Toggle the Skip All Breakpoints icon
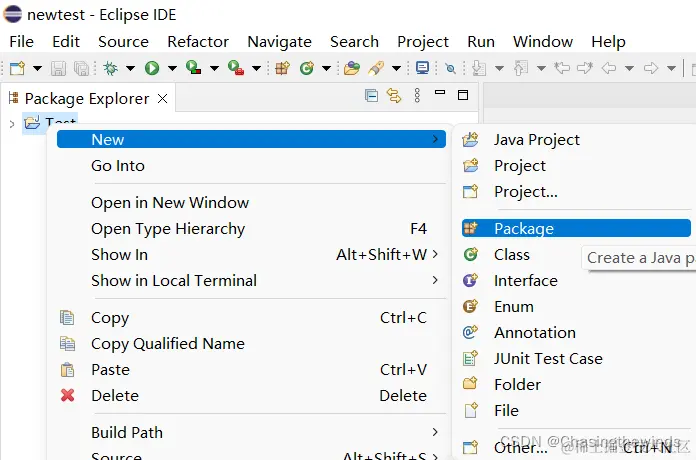Screen dimensions: 696x460 [451, 68]
